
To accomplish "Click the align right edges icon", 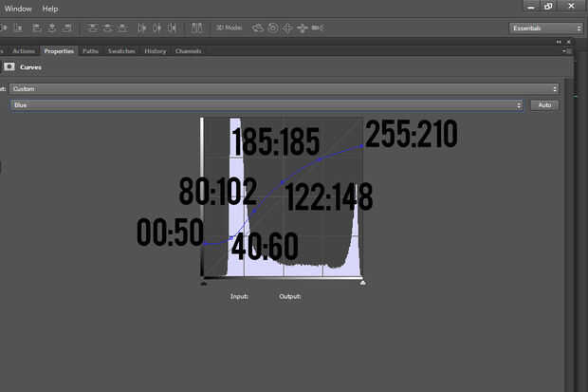I will [x=66, y=28].
